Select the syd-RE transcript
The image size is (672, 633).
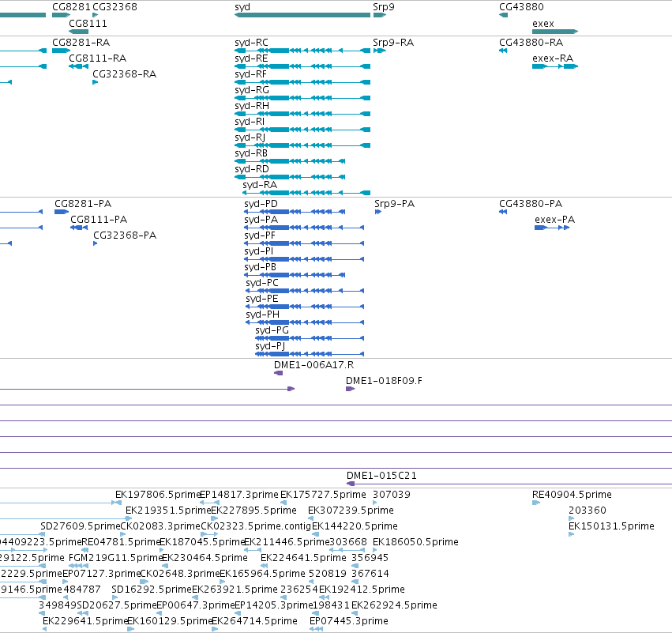click(302, 66)
